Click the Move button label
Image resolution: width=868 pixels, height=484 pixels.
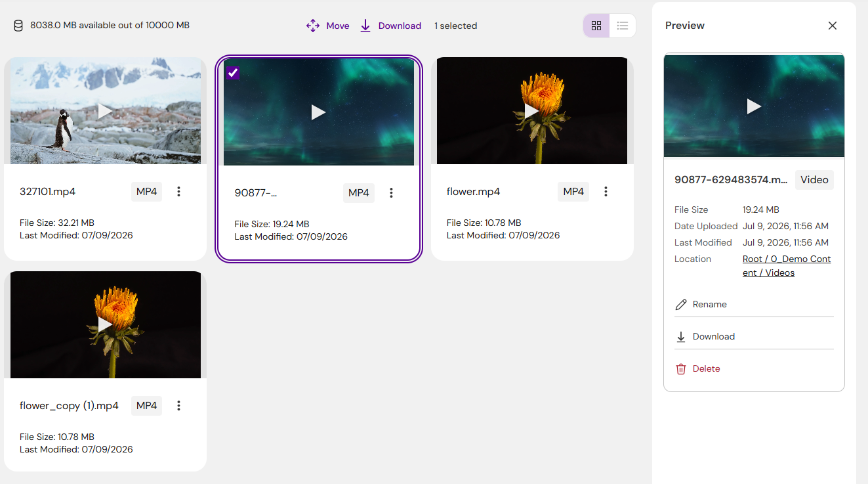(x=338, y=26)
